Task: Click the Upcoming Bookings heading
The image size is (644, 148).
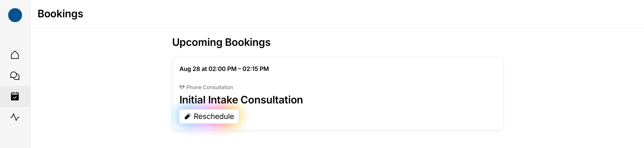Action: (x=221, y=42)
